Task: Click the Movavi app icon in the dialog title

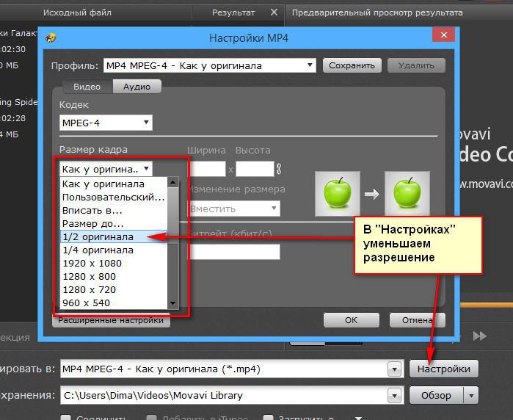Action: click(x=51, y=37)
